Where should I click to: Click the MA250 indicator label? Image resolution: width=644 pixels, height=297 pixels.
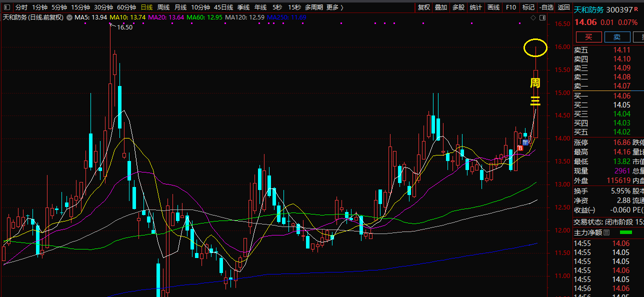[x=287, y=17]
